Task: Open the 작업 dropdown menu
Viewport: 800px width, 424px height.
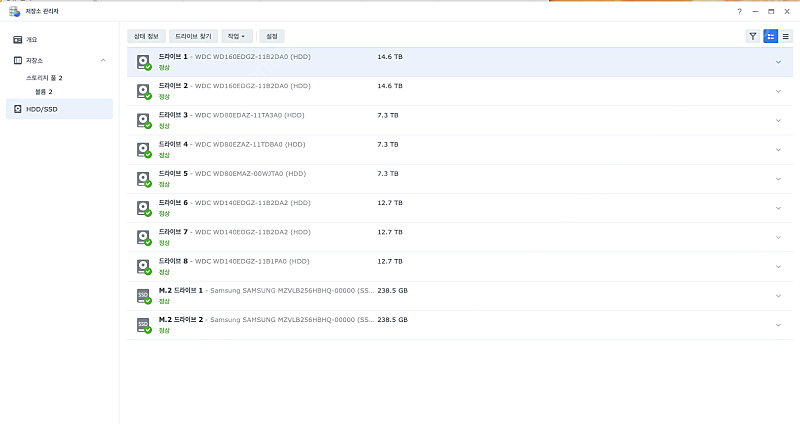Action: [x=236, y=36]
